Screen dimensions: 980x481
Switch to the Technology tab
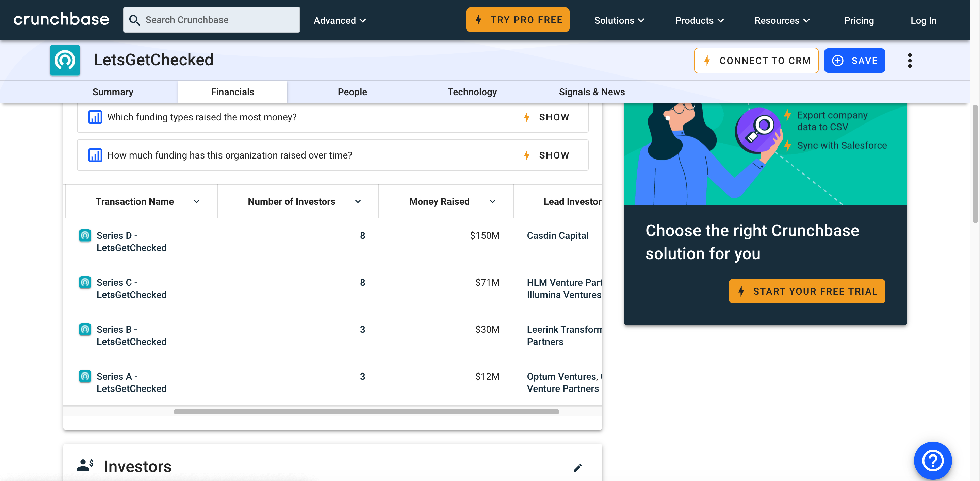pyautogui.click(x=472, y=92)
